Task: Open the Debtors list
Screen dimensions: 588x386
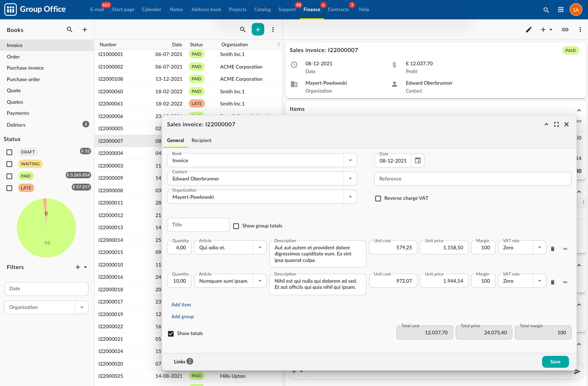Action: coord(47,125)
